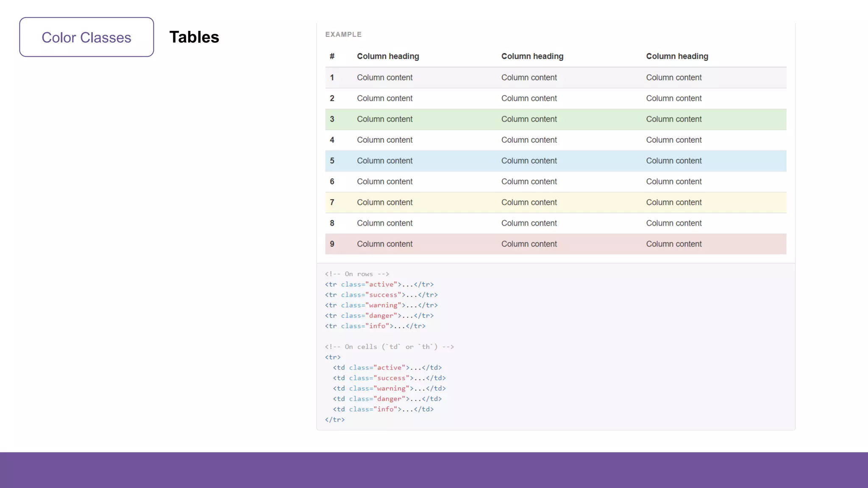Click the td class="warning" code line

point(389,388)
